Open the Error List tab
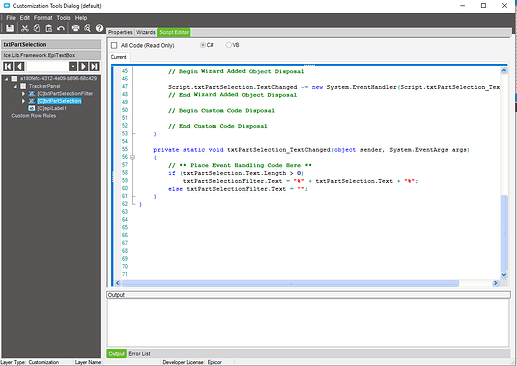Screen dimensions: 517x366 [x=139, y=354]
